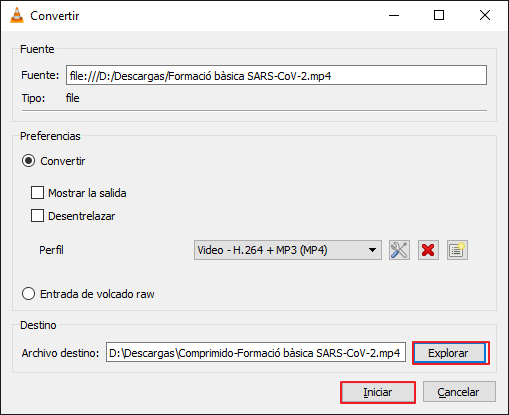This screenshot has height=415, width=509.
Task: Tick the Desentrelazar checkbox
Action: [37, 216]
